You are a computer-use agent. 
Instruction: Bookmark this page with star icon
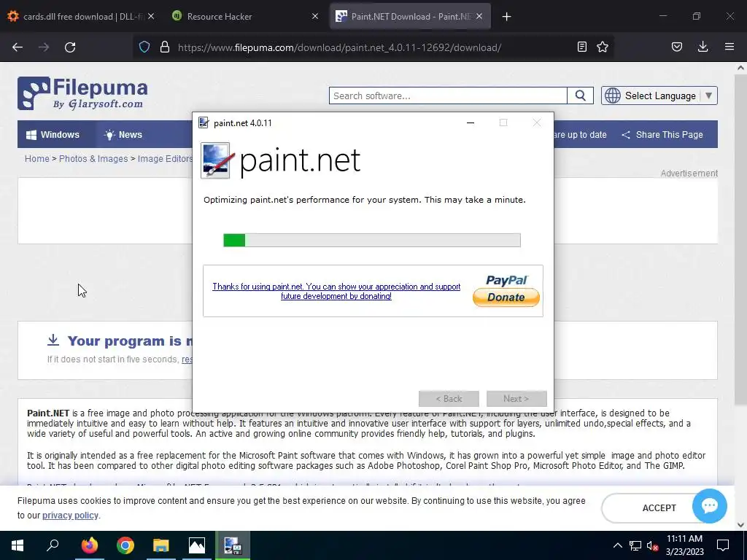pos(603,47)
